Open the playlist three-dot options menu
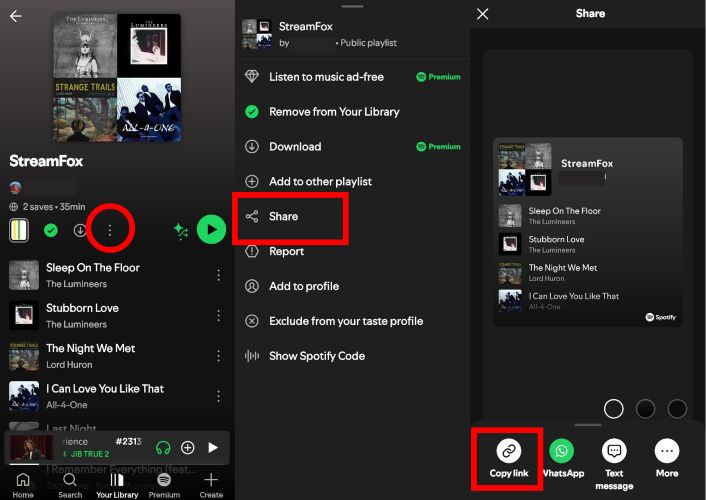The width and height of the screenshot is (706, 500). tap(110, 231)
